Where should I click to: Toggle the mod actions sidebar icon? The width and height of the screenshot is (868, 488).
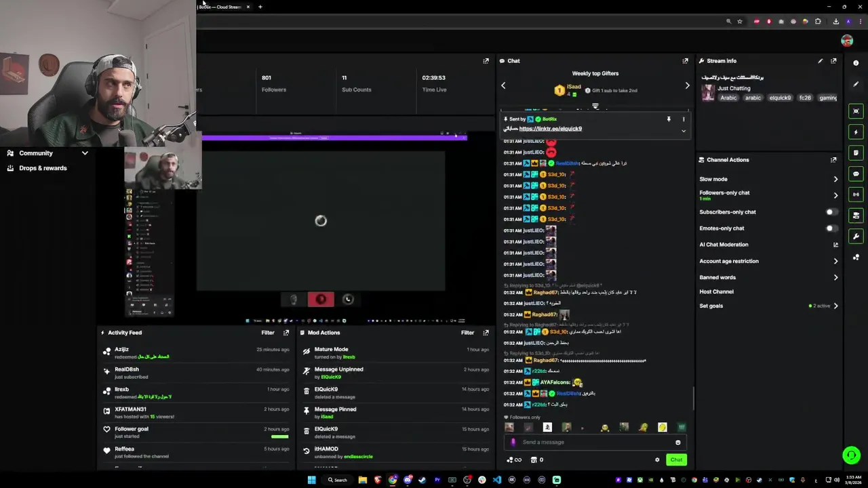[856, 153]
